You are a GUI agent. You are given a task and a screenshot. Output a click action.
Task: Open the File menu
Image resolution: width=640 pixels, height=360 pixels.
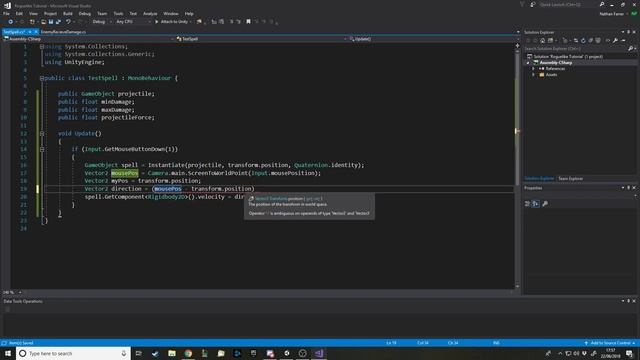(7, 13)
